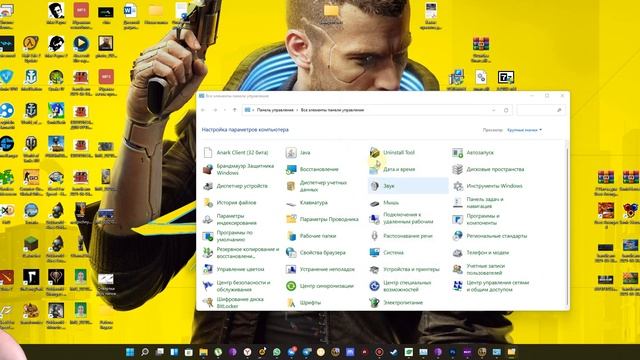Open WhatsApp from the taskbar
The width and height of the screenshot is (640, 360).
coord(277,352)
